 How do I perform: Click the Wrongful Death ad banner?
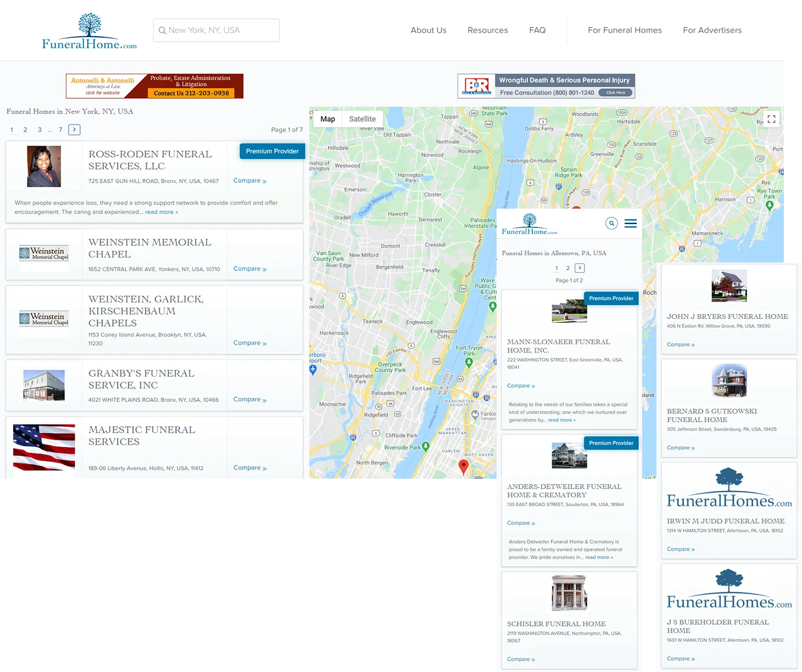tap(546, 86)
